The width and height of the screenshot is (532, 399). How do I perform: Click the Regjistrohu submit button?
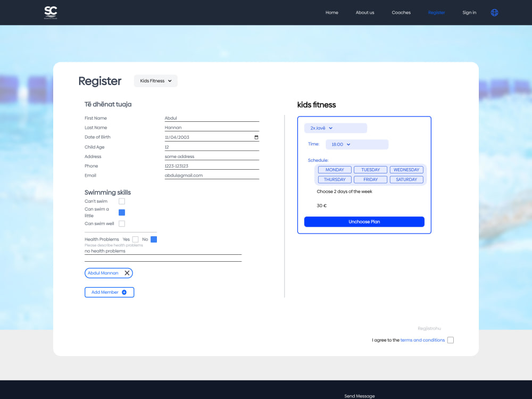429,328
